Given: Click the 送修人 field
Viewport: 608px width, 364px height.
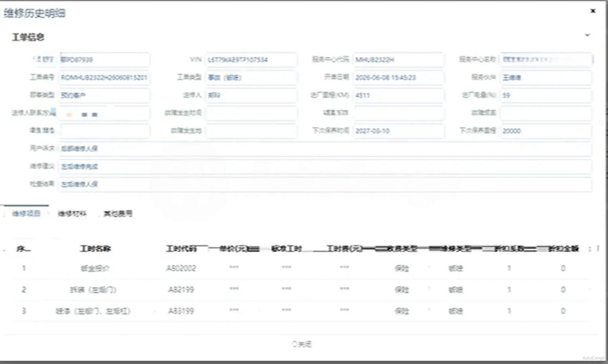Looking at the screenshot, I should click(x=251, y=95).
